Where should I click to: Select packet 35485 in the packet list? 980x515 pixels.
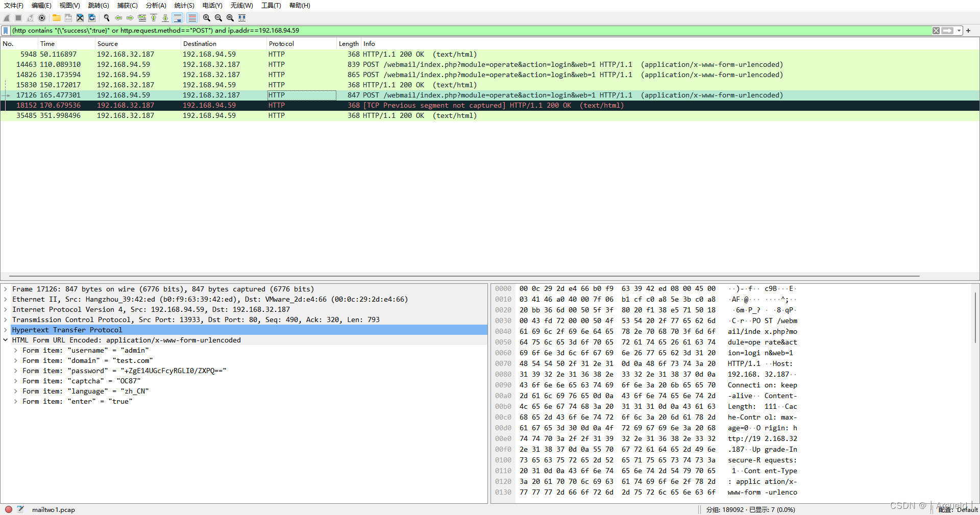(490, 116)
